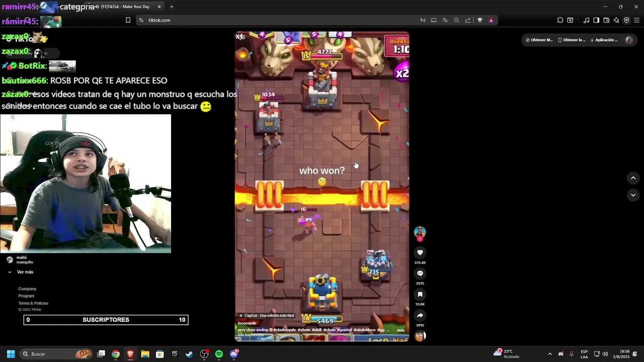Open comments on the TikTok video
Viewport: 644px width, 362px height.
pyautogui.click(x=420, y=274)
